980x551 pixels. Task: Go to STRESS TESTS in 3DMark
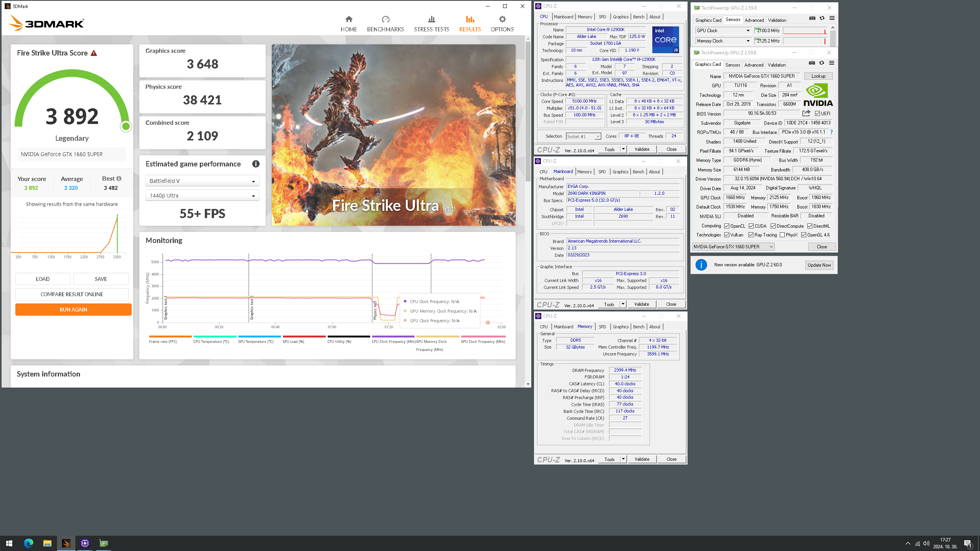pos(431,24)
